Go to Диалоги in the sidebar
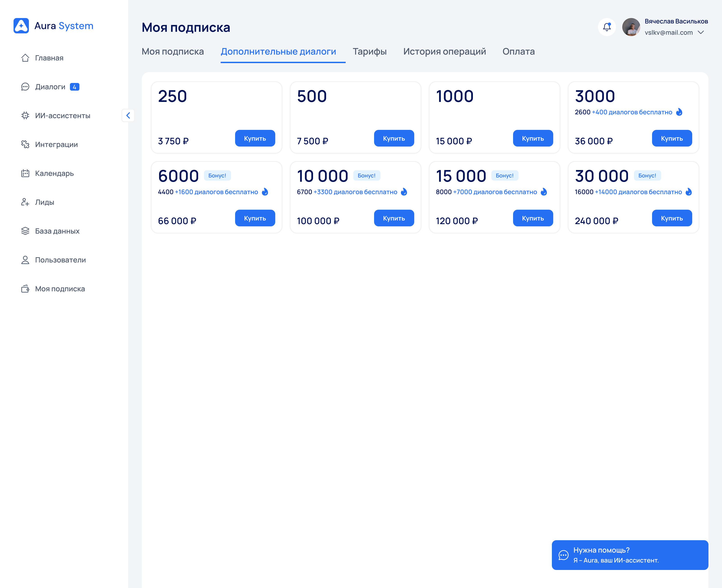 pyautogui.click(x=50, y=87)
